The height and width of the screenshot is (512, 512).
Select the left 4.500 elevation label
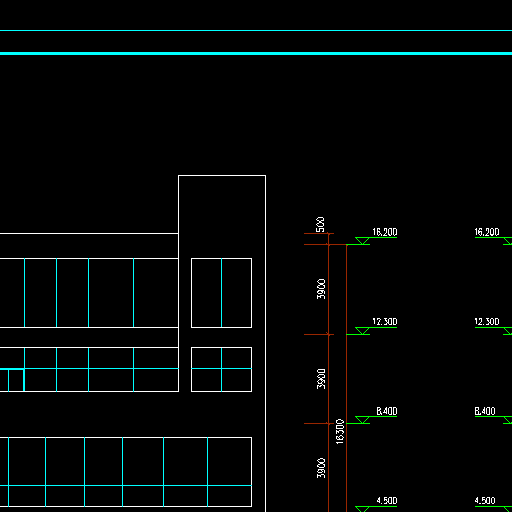pos(387,501)
